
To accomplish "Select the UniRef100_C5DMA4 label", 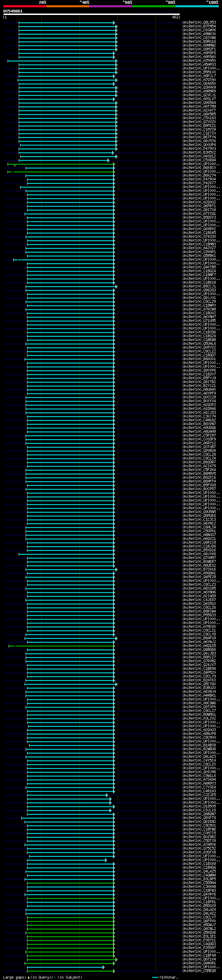I will click(199, 883).
